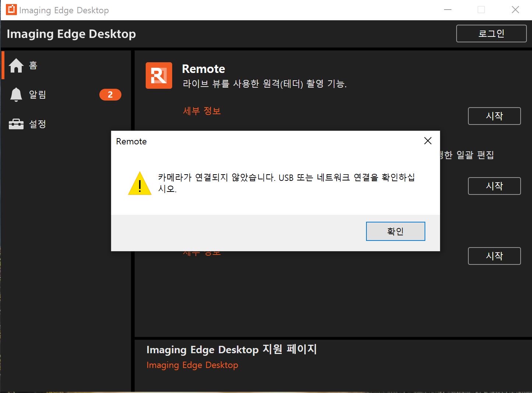Screen dimensions: 532x393
Task: Click the 'Imaging Edge Desktop 지원 페이지' heading
Action: pyautogui.click(x=232, y=349)
